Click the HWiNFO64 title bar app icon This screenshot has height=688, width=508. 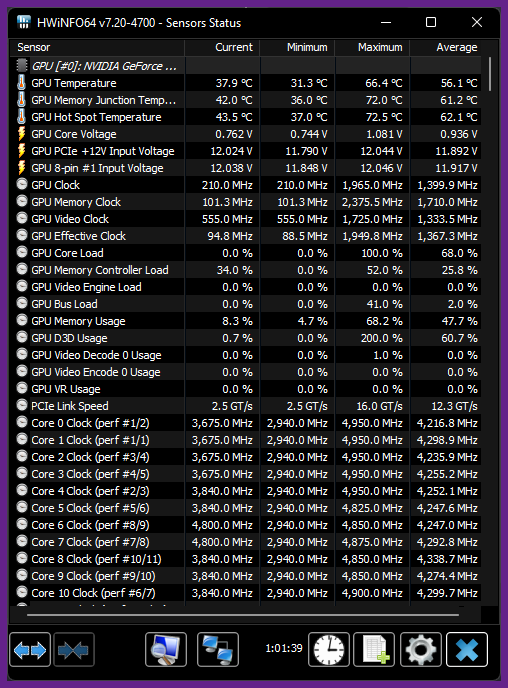24,22
